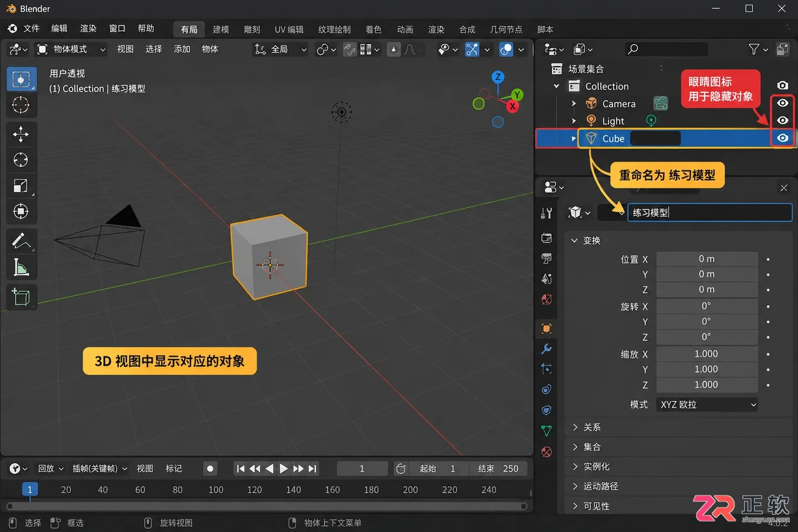798x532 pixels.
Task: Open the Object Constraints tab
Action: 546,410
